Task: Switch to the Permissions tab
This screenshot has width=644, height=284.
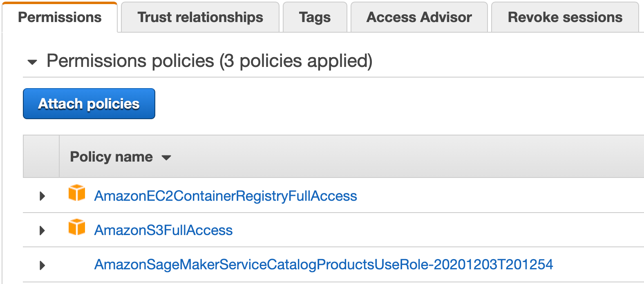Action: pos(60,18)
